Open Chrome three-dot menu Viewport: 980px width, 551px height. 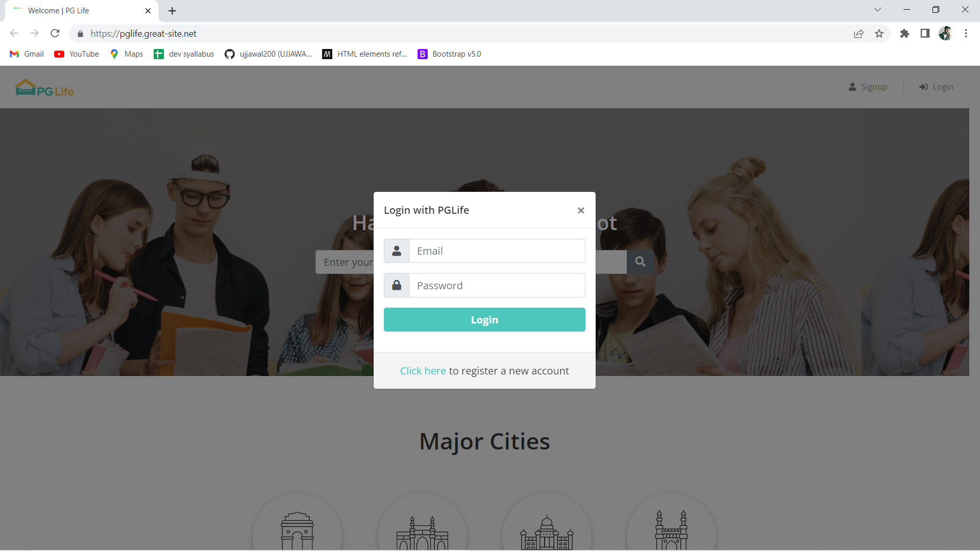pos(966,34)
